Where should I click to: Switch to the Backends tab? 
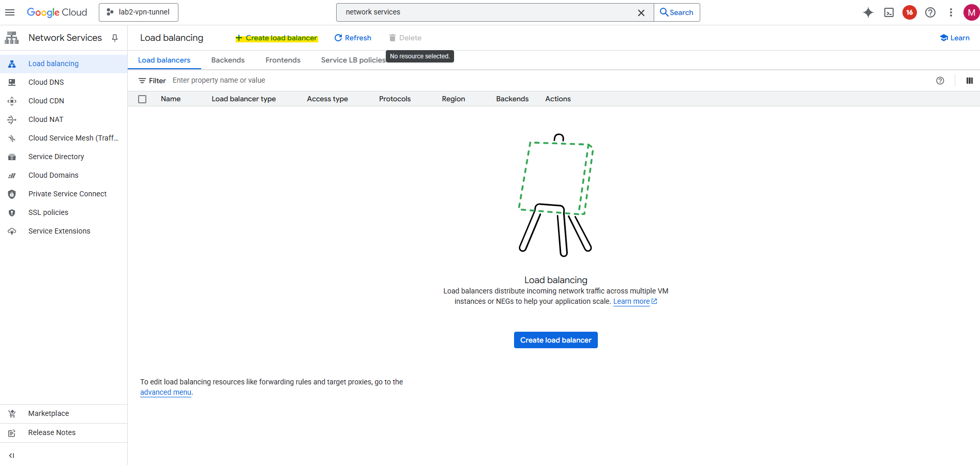click(x=228, y=60)
